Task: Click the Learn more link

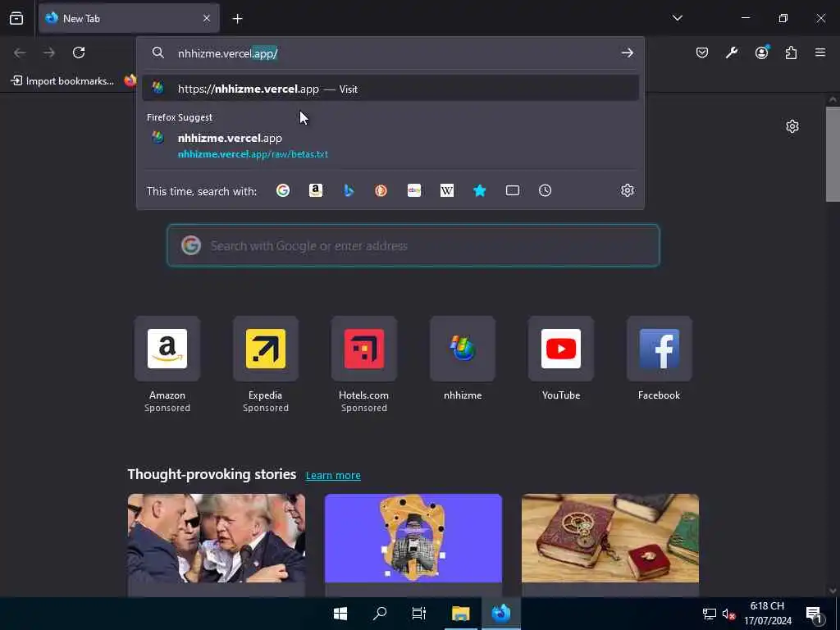Action: click(333, 475)
